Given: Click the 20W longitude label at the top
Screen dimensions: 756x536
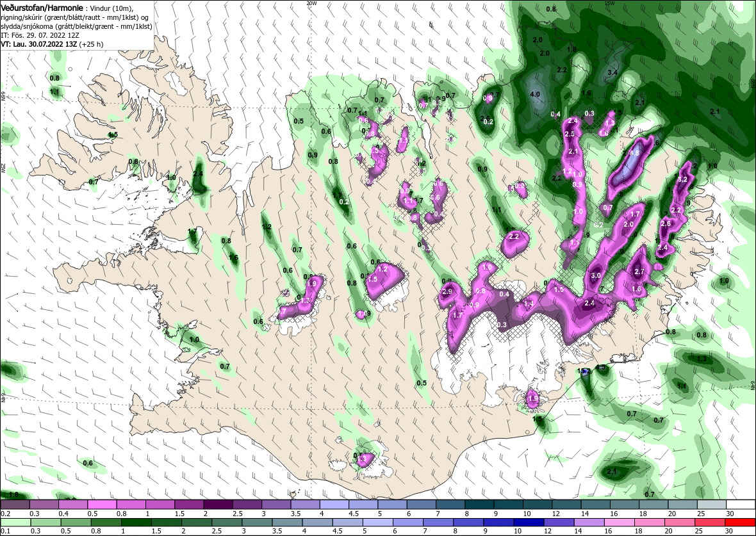Looking at the screenshot, I should point(311,3).
